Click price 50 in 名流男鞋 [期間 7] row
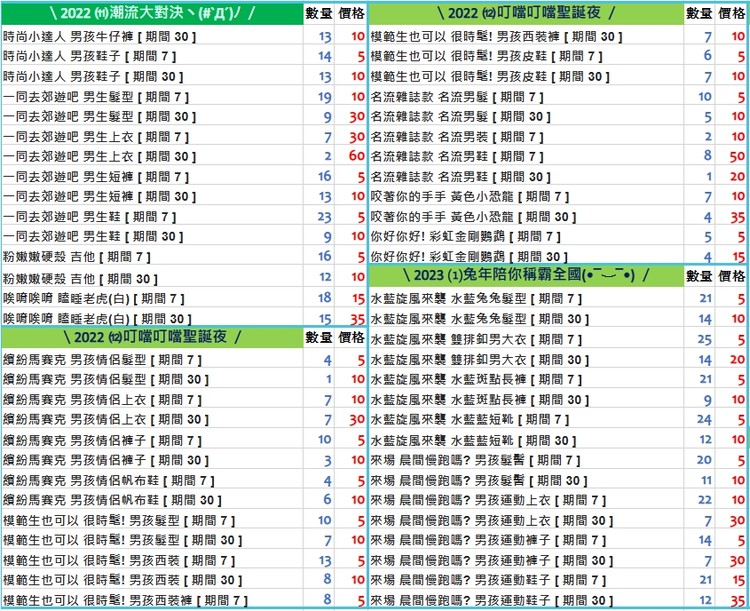This screenshot has width=750, height=611. pos(737,156)
